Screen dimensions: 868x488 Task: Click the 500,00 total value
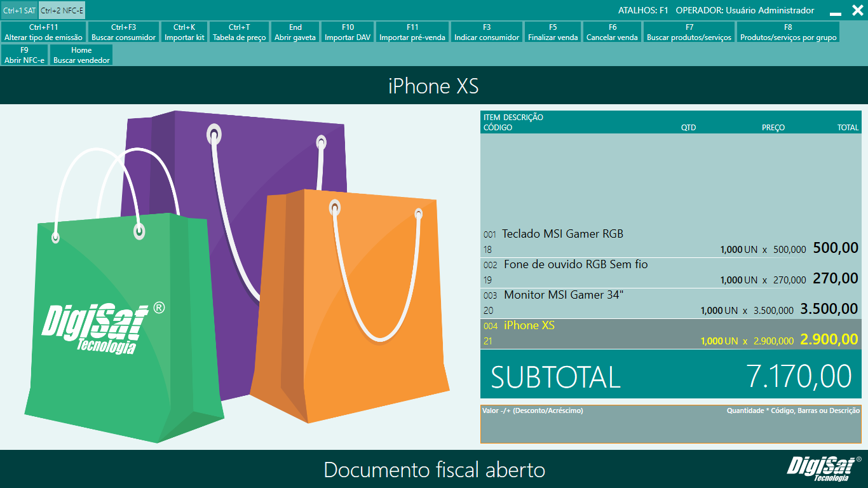(836, 248)
